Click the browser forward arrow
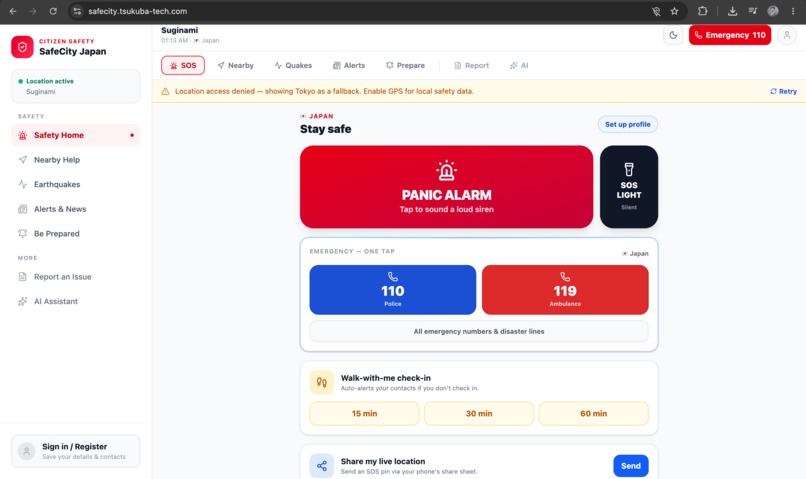 [33, 11]
